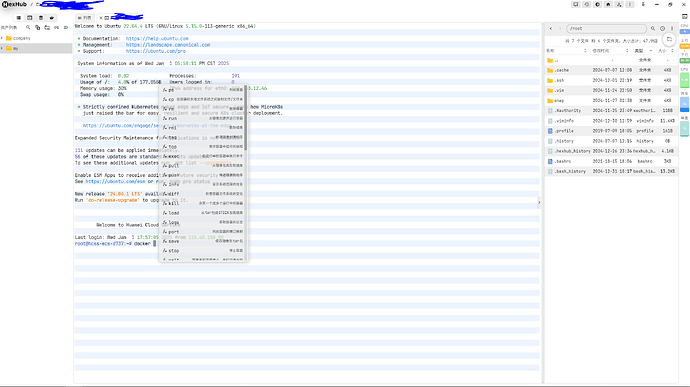Click the clock history icon in file panel
The width and height of the screenshot is (690, 387).
point(662,29)
